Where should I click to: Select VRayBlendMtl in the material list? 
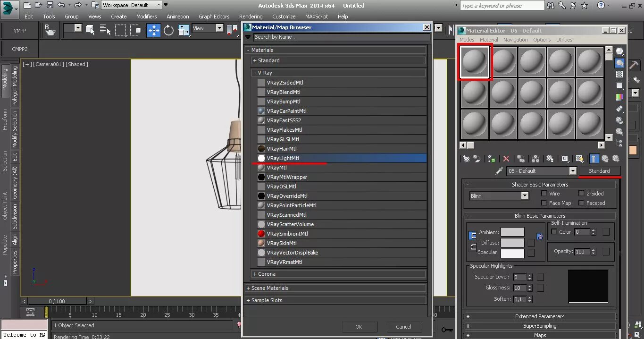tap(341, 92)
